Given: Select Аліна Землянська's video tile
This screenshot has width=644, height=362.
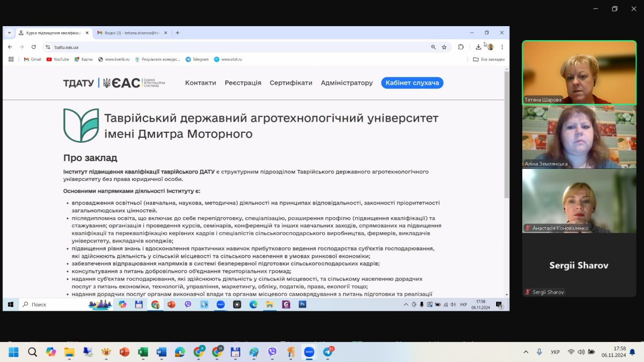Looking at the screenshot, I should tap(579, 137).
